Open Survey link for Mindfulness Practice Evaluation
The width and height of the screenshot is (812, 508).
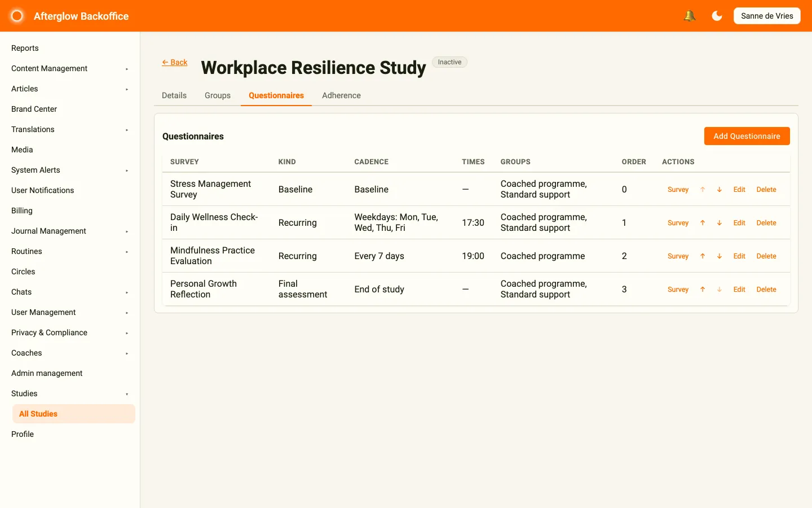pyautogui.click(x=678, y=256)
